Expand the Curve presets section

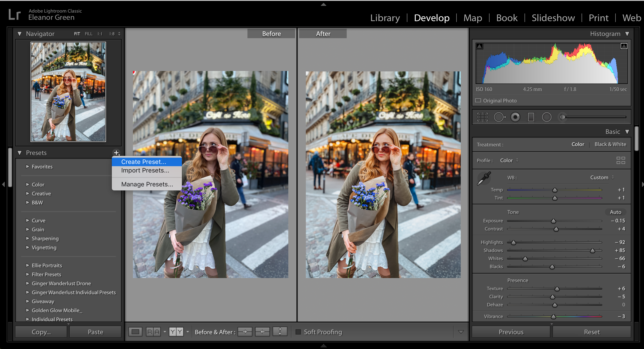[27, 220]
